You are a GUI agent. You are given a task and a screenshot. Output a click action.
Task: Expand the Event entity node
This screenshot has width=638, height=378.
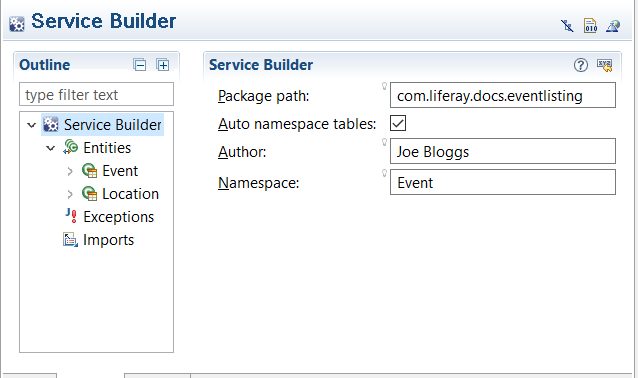point(70,171)
